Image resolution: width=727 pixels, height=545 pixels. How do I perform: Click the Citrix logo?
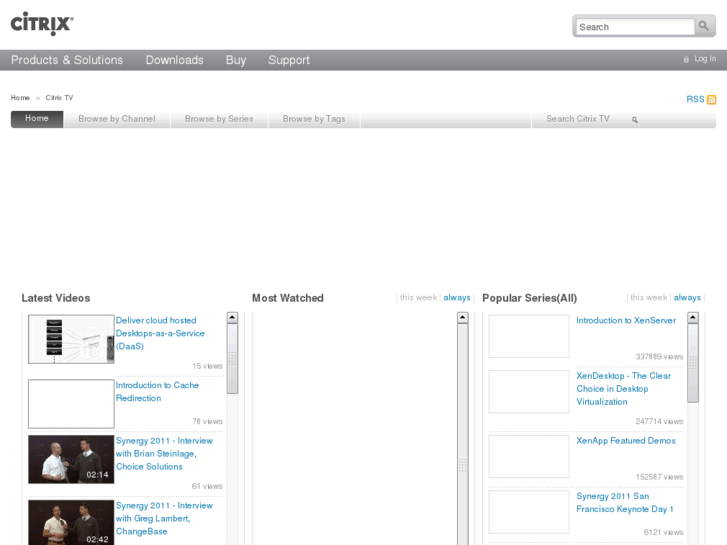click(42, 24)
